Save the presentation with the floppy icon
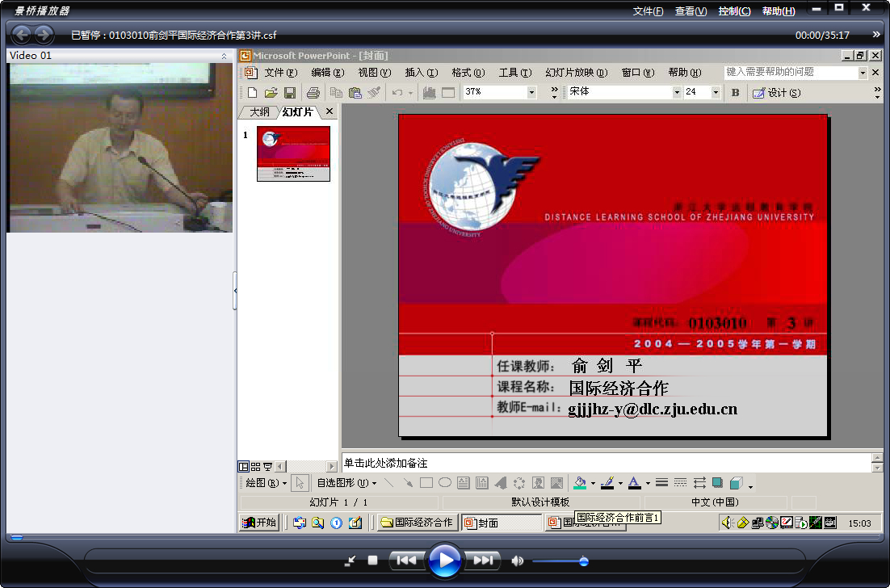This screenshot has width=890, height=588. [289, 93]
